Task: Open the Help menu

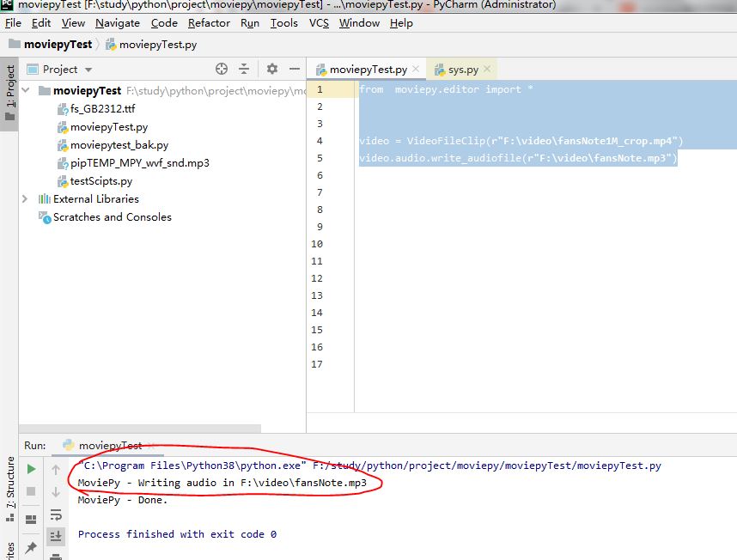Action: point(401,23)
